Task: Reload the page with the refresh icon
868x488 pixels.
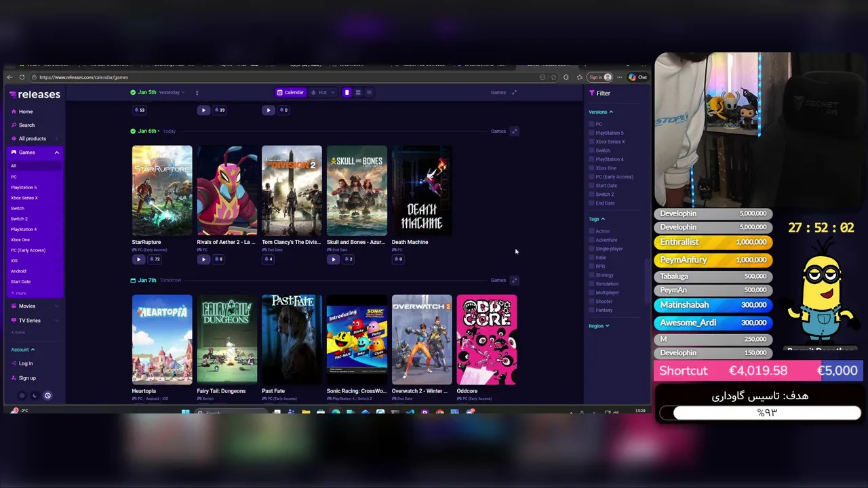Action: [22, 77]
